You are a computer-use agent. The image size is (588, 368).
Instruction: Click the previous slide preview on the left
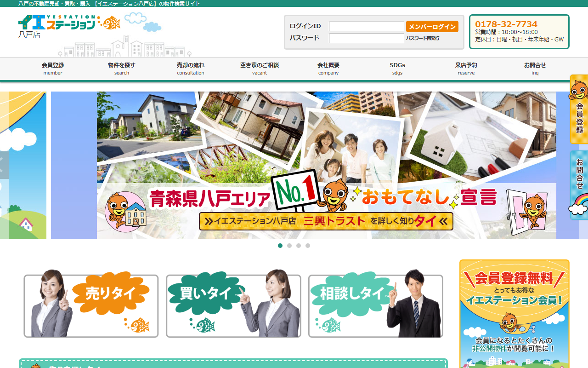click(23, 165)
